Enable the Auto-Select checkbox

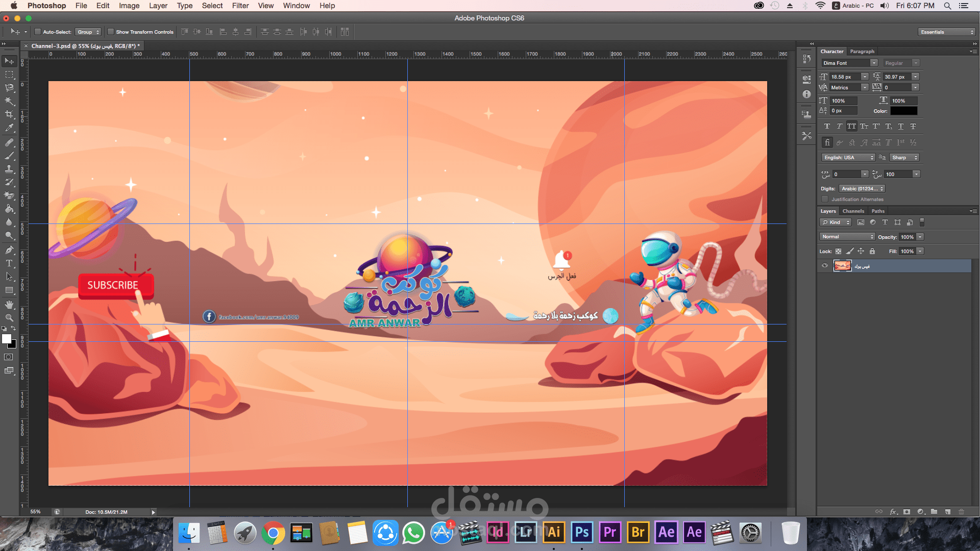click(x=38, y=32)
